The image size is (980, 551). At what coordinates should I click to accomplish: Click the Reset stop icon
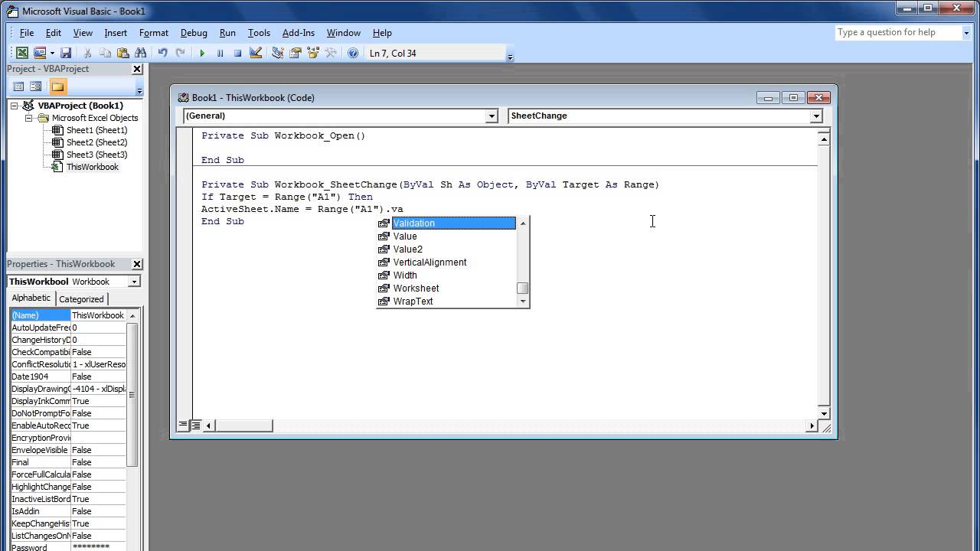click(x=237, y=53)
